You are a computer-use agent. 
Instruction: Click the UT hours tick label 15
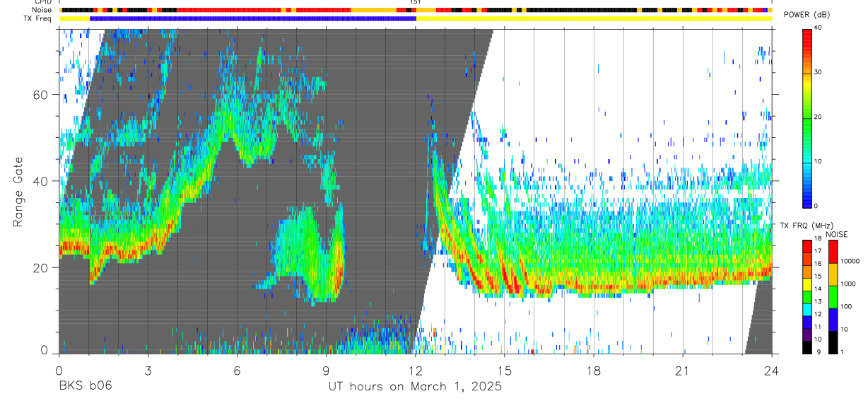(x=505, y=370)
